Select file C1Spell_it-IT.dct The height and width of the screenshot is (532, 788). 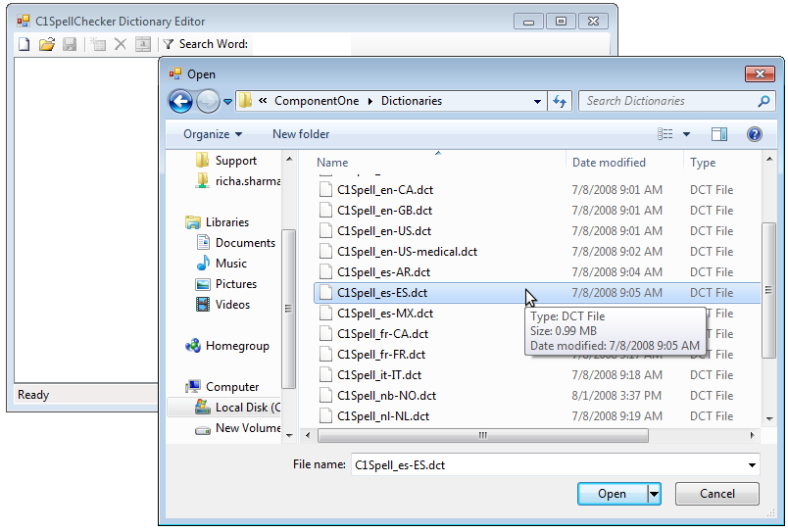click(x=379, y=375)
